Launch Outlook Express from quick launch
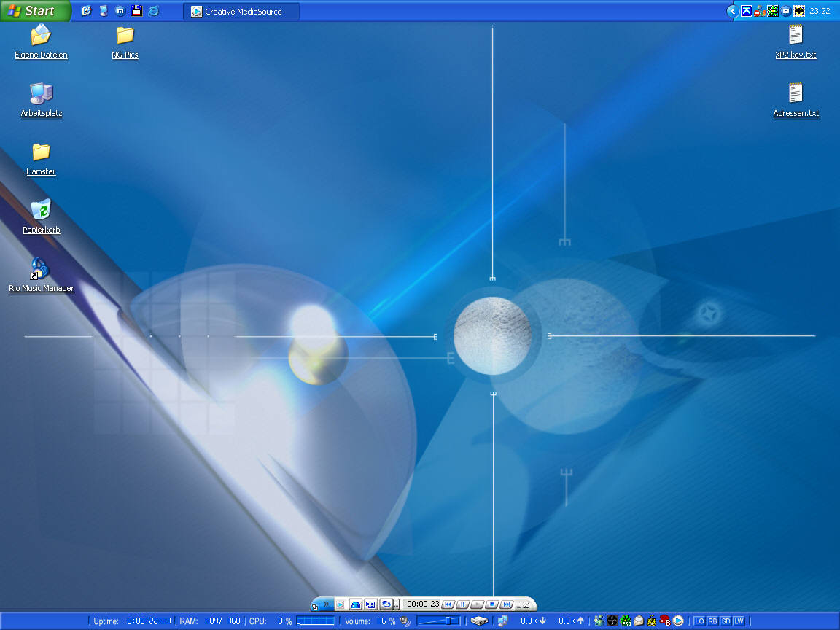Image resolution: width=840 pixels, height=630 pixels. (x=86, y=11)
